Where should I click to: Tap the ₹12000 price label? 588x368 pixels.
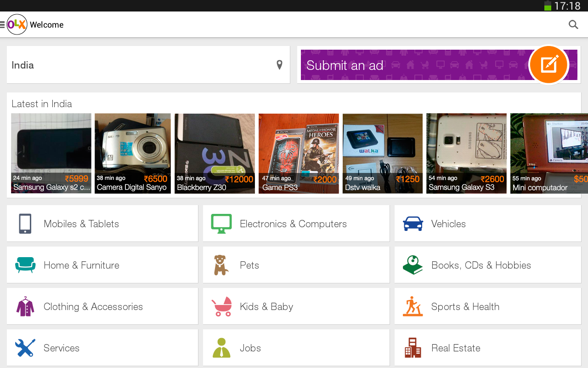(x=239, y=179)
